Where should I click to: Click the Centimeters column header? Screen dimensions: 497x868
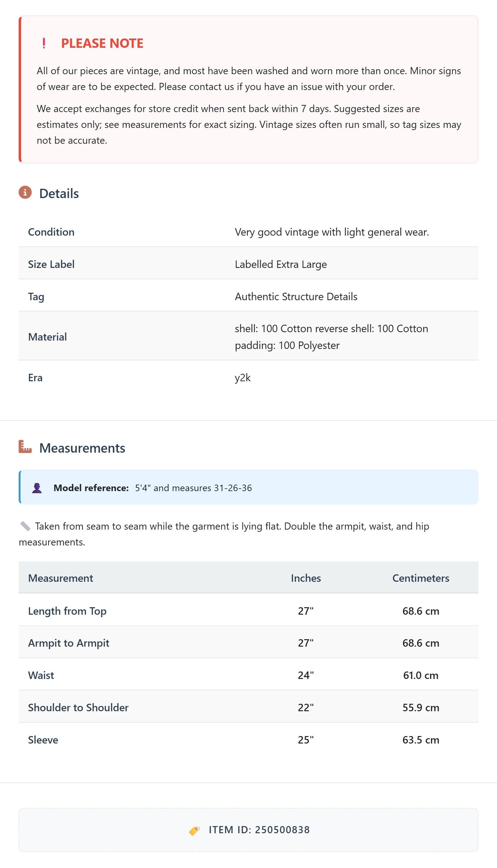click(x=421, y=578)
